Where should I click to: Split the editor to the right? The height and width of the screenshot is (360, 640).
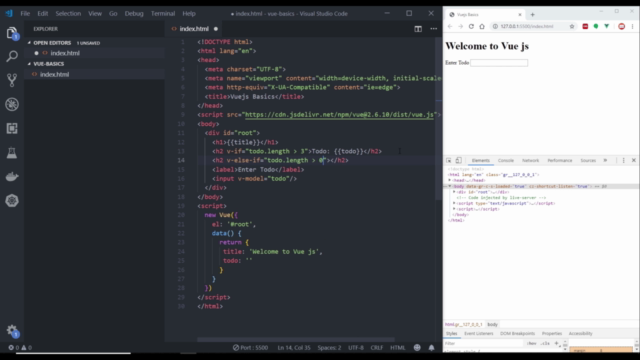coord(418,29)
